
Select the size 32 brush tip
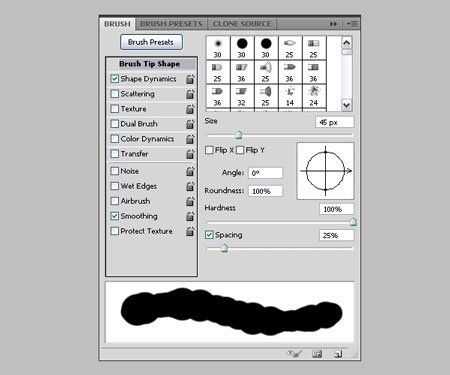coord(242,96)
